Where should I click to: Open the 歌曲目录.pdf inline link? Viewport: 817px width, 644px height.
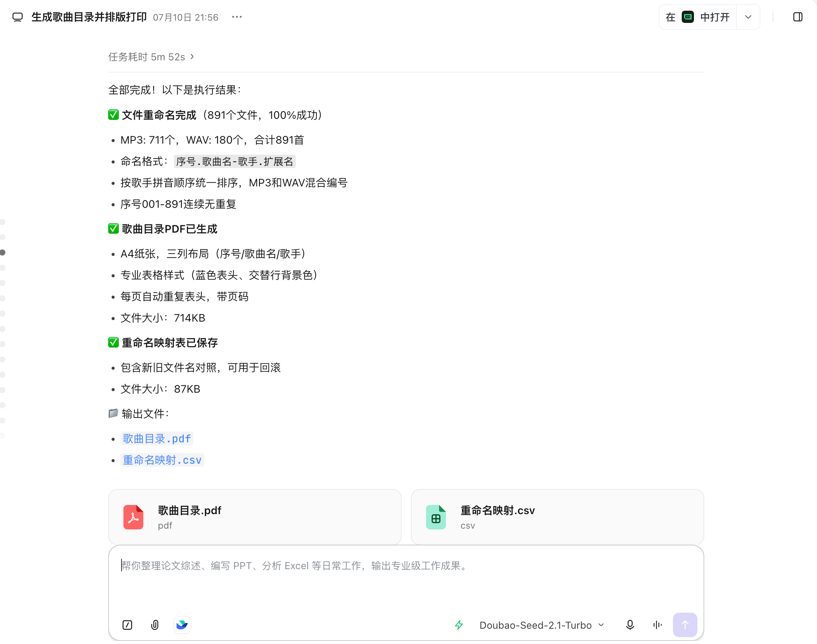click(x=157, y=439)
